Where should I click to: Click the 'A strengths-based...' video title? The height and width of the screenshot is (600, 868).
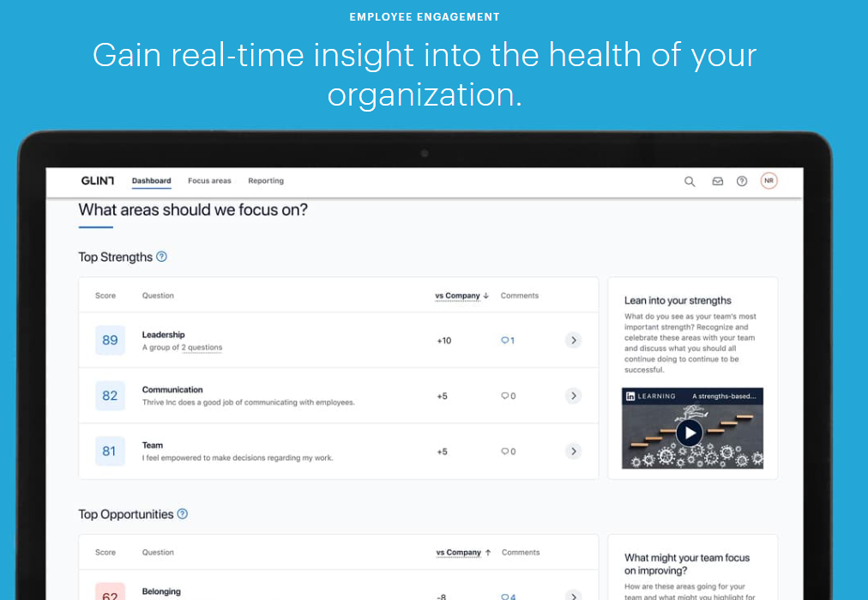tap(724, 396)
